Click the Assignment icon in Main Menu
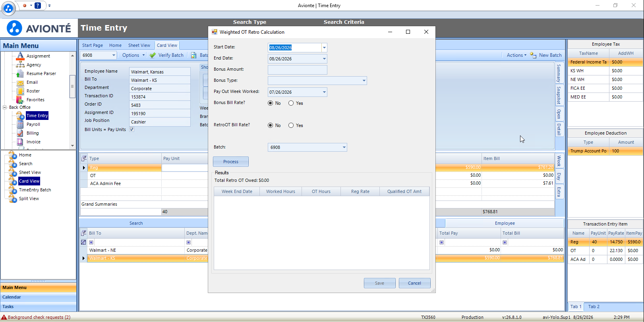The image size is (644, 322). click(x=20, y=56)
